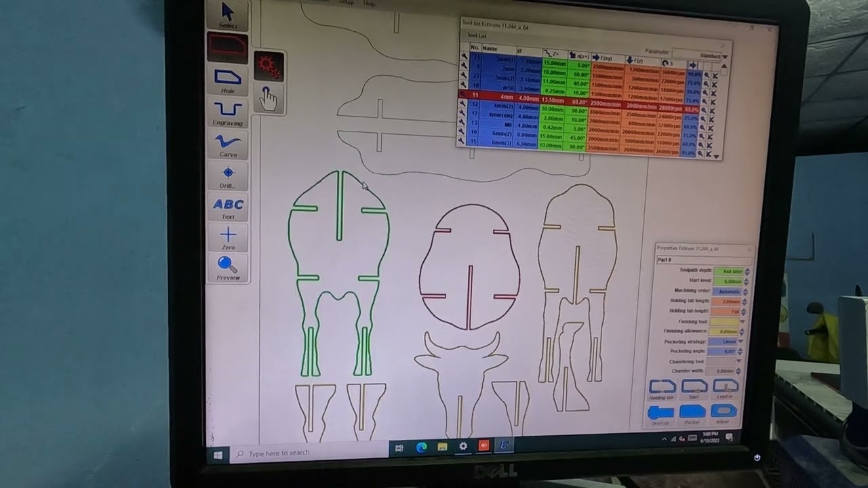Image resolution: width=868 pixels, height=488 pixels.
Task: Adjust the Holding tab length stepper
Action: (x=745, y=302)
